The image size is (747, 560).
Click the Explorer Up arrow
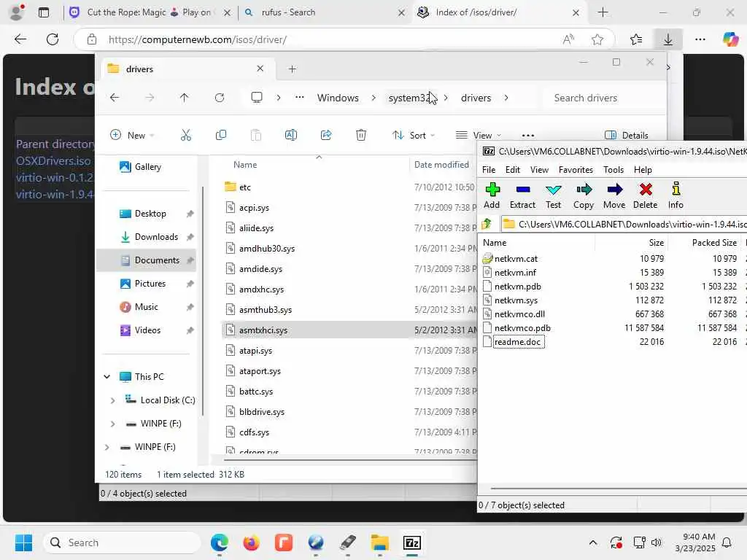click(185, 98)
